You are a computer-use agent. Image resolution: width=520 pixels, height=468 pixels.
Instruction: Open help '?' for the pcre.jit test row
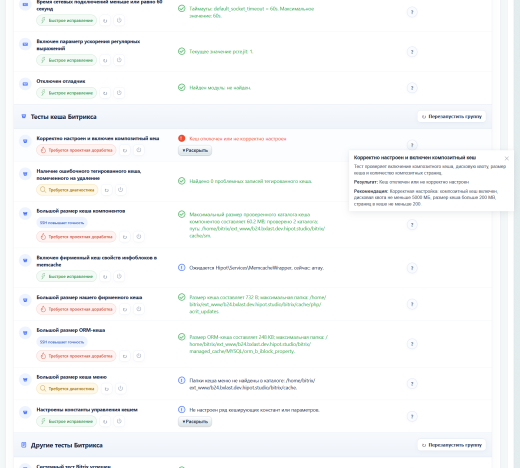(412, 52)
